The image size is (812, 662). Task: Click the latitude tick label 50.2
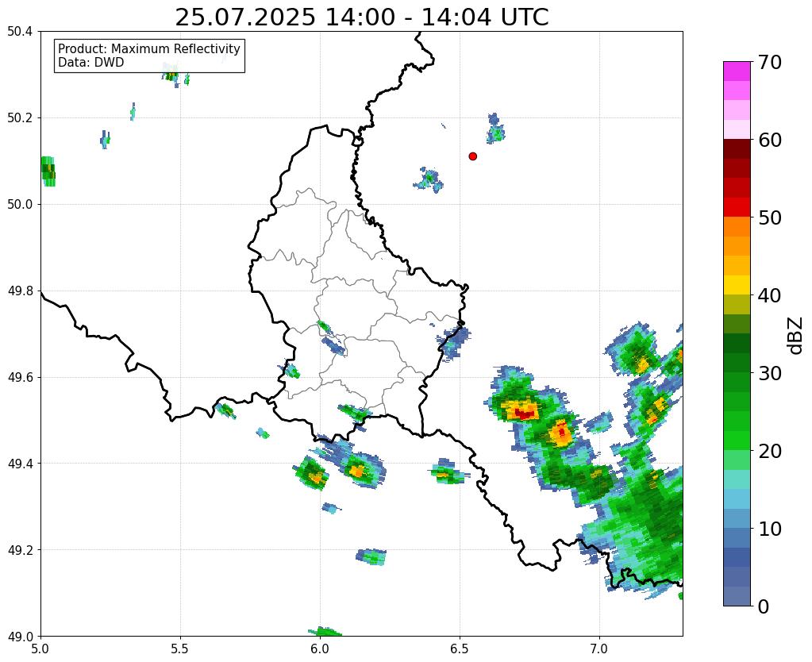pyautogui.click(x=20, y=118)
